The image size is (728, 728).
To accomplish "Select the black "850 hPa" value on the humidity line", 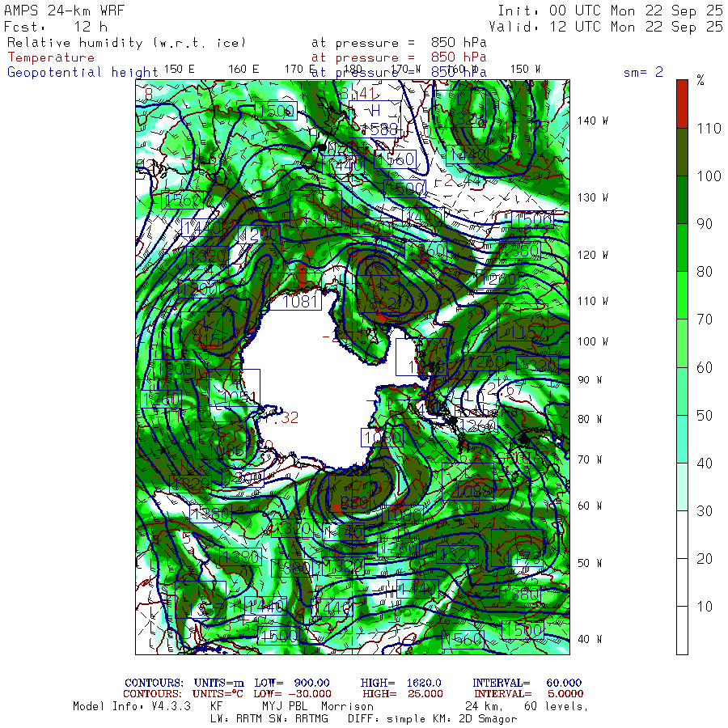I will [459, 43].
